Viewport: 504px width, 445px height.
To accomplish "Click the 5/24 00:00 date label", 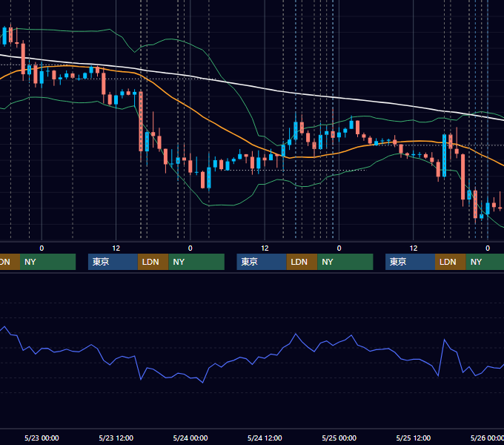I will [x=190, y=438].
